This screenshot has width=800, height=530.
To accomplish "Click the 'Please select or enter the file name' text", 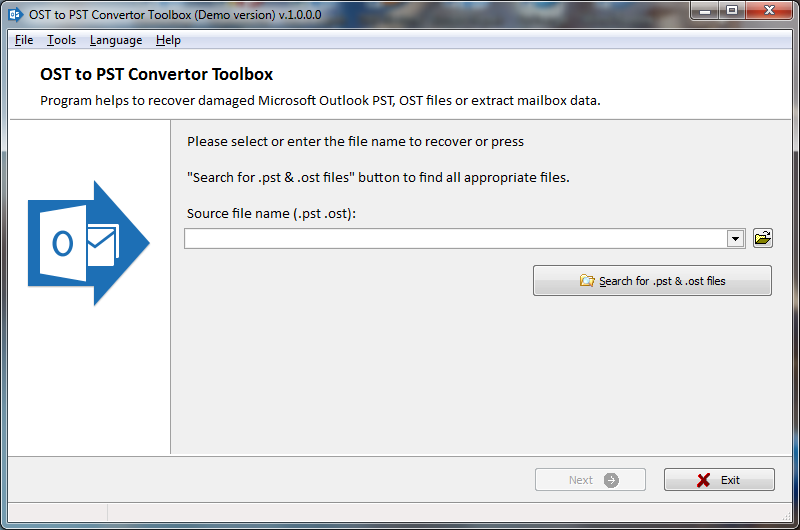I will (356, 141).
